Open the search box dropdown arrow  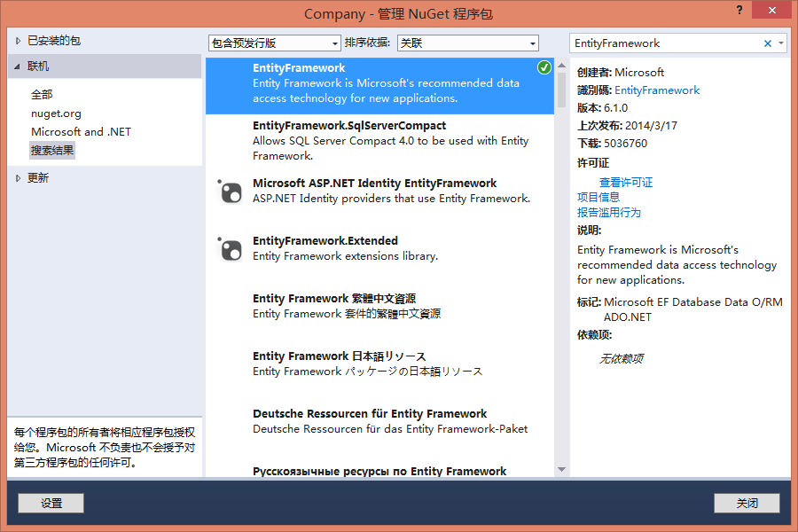point(780,43)
